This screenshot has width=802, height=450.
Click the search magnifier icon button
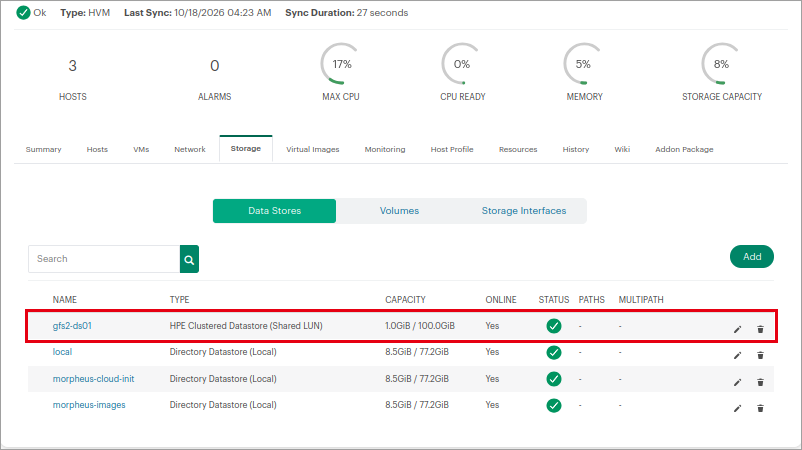pos(189,259)
